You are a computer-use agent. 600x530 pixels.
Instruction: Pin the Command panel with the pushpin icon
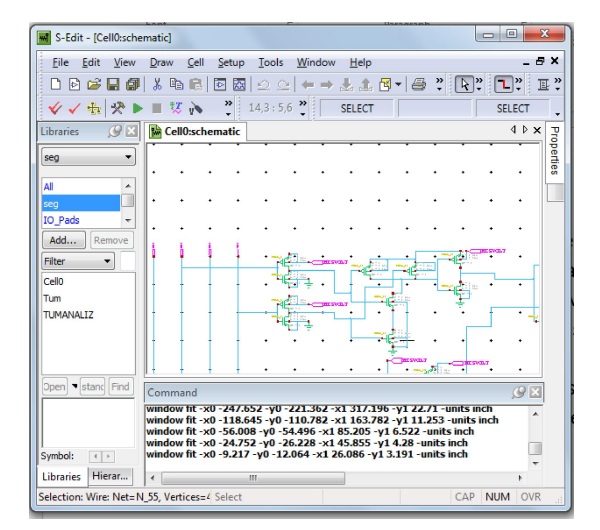coord(518,392)
